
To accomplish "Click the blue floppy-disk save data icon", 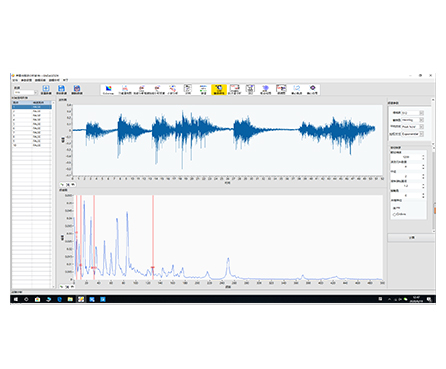I will click(61, 89).
